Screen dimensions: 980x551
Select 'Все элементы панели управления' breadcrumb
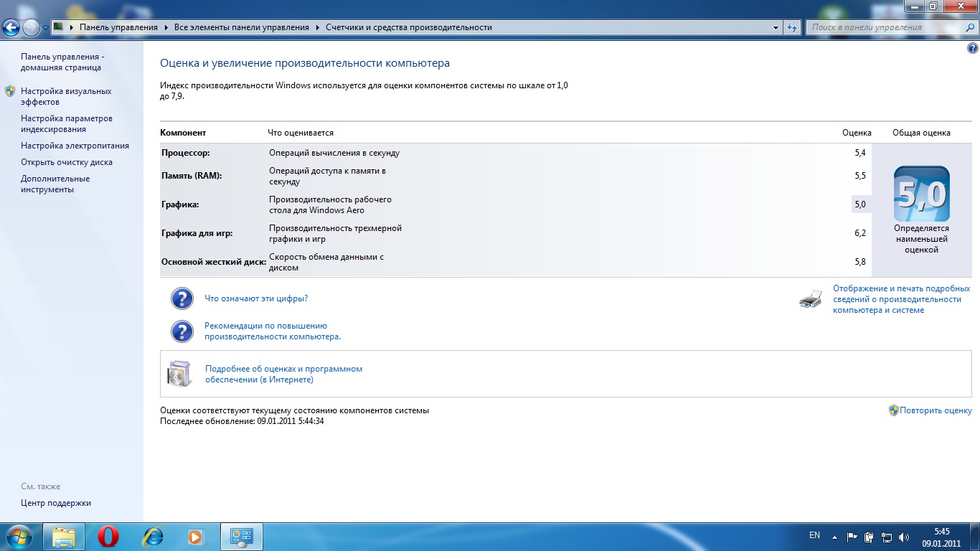click(241, 27)
